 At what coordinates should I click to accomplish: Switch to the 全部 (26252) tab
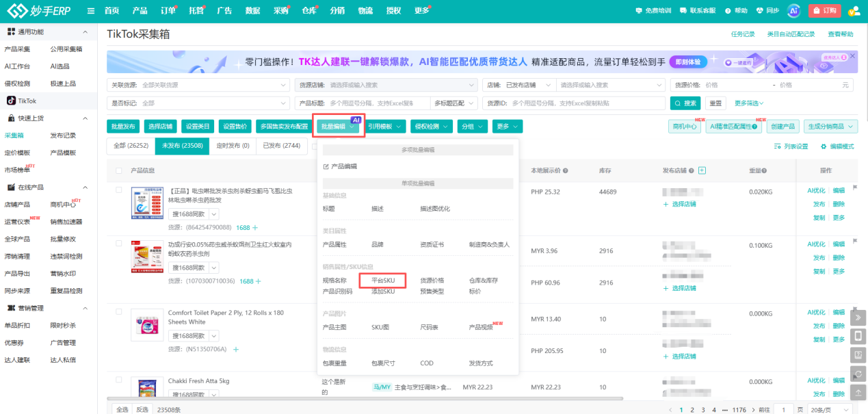coord(131,146)
